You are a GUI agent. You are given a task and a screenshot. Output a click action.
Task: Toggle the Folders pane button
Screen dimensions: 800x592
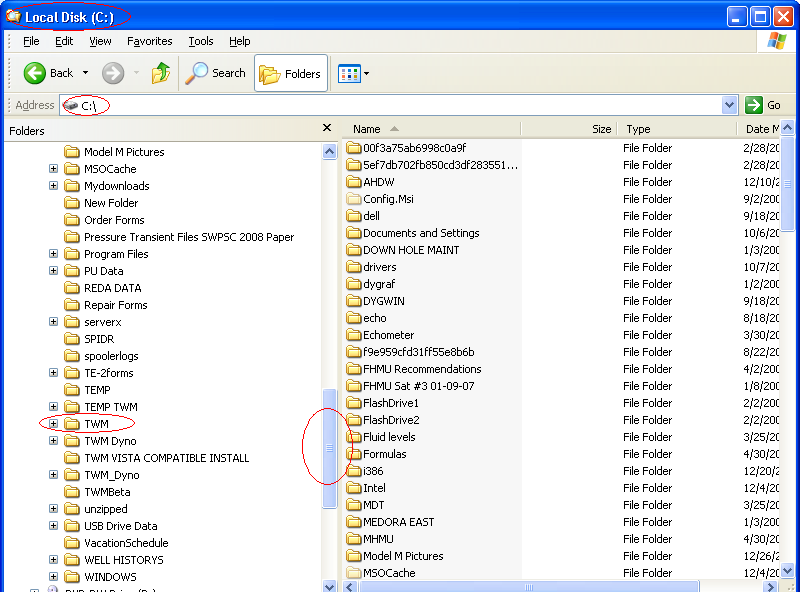[291, 73]
